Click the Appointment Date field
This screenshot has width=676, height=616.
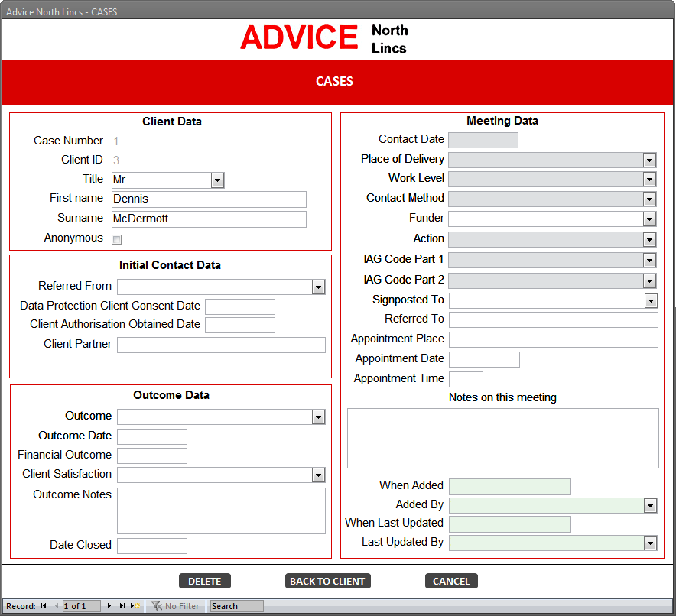485,359
